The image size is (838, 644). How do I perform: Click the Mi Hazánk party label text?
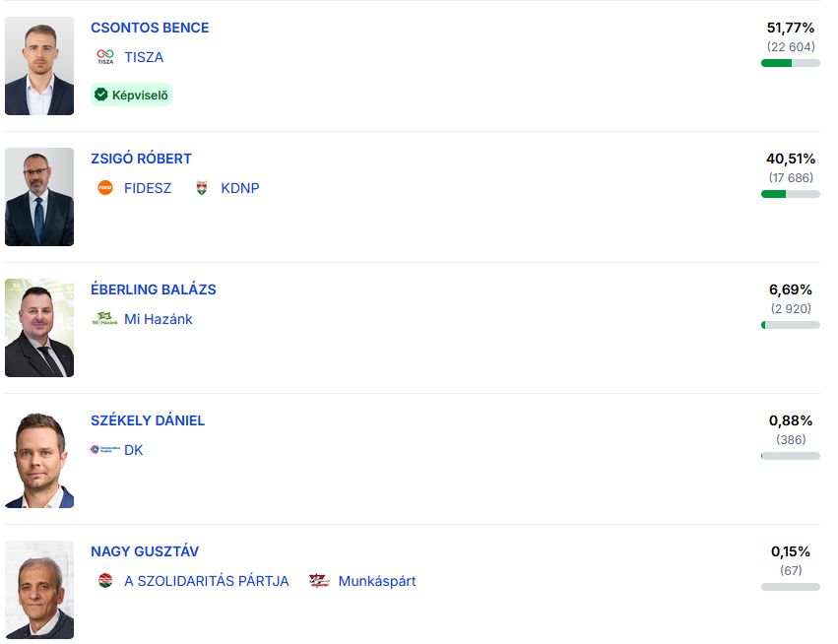(159, 319)
